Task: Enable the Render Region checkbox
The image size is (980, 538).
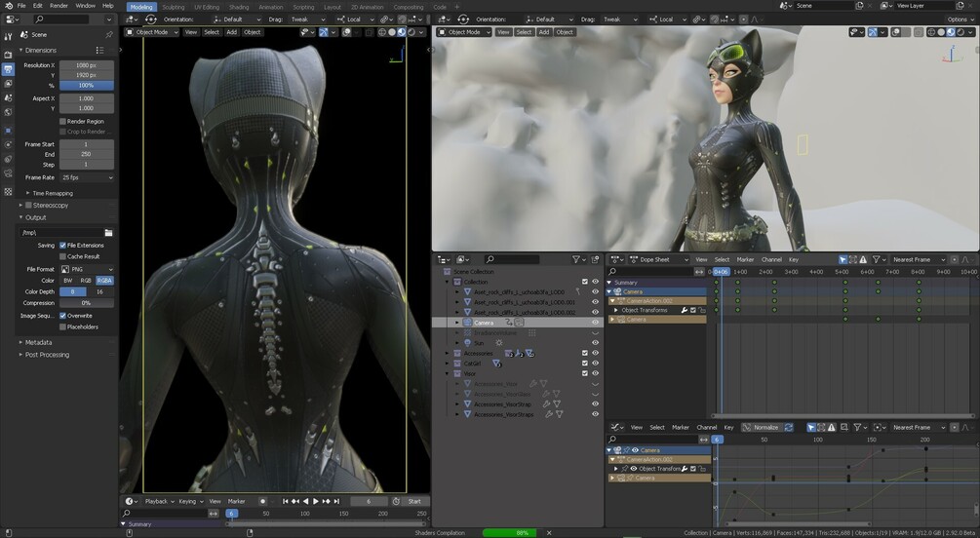Action: (x=62, y=121)
